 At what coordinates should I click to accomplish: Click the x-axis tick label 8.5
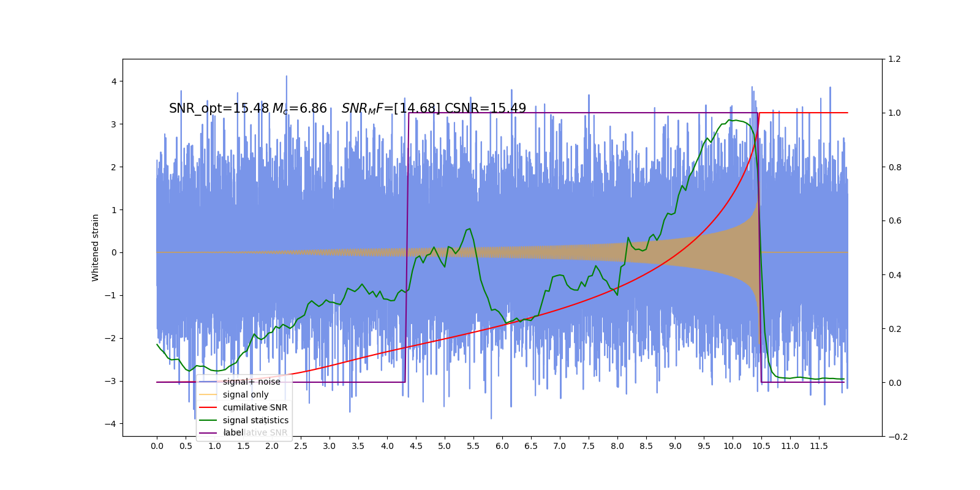(646, 446)
